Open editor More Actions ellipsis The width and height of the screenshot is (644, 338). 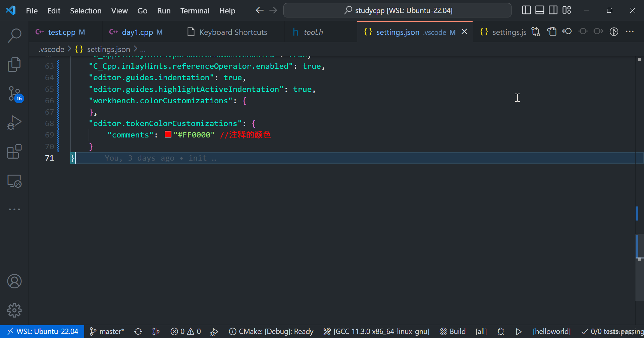pyautogui.click(x=630, y=32)
